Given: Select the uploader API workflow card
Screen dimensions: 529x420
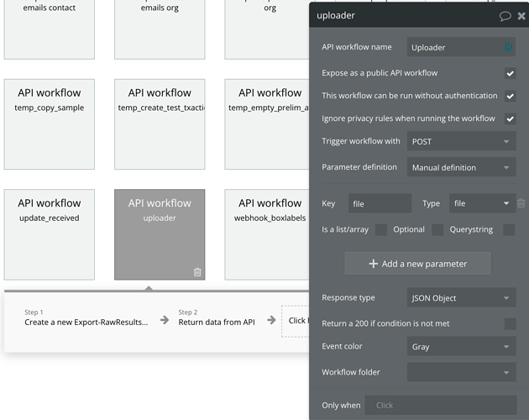Looking at the screenshot, I should click(x=160, y=234).
